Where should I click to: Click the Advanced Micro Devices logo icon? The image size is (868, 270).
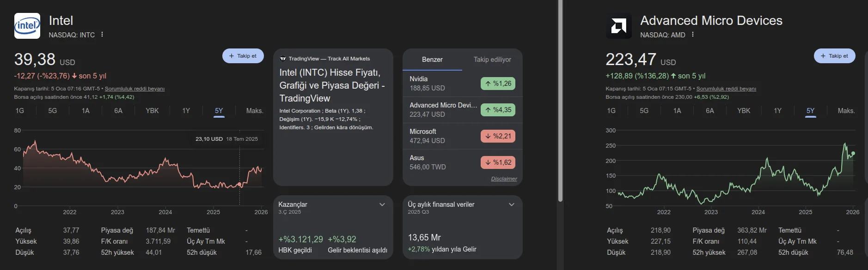point(618,26)
